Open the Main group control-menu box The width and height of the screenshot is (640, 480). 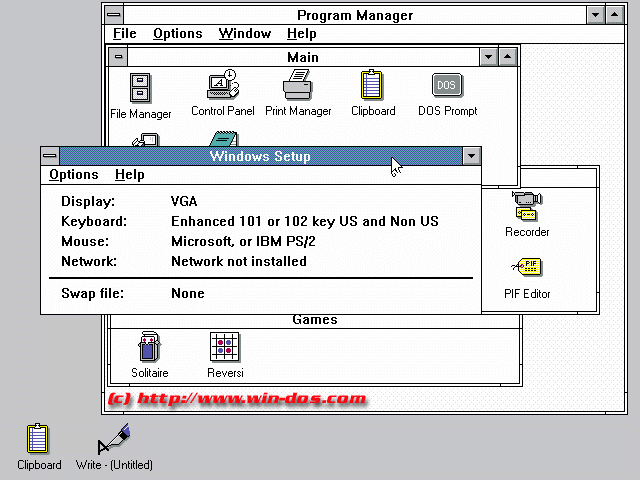tap(119, 57)
